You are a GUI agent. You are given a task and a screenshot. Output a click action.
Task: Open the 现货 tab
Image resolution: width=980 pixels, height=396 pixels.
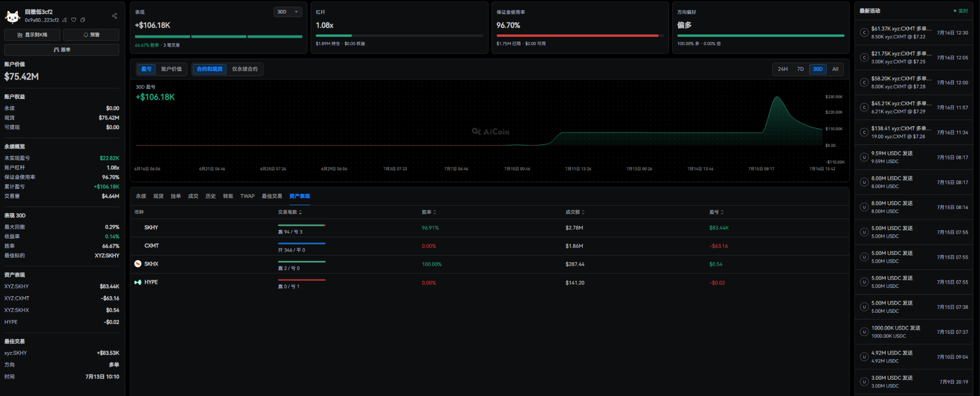click(x=158, y=196)
